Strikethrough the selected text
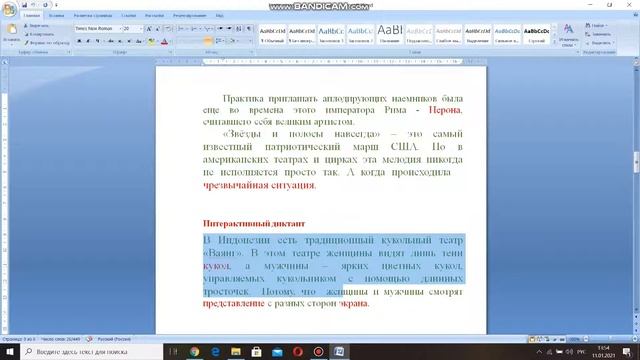 tap(111, 41)
